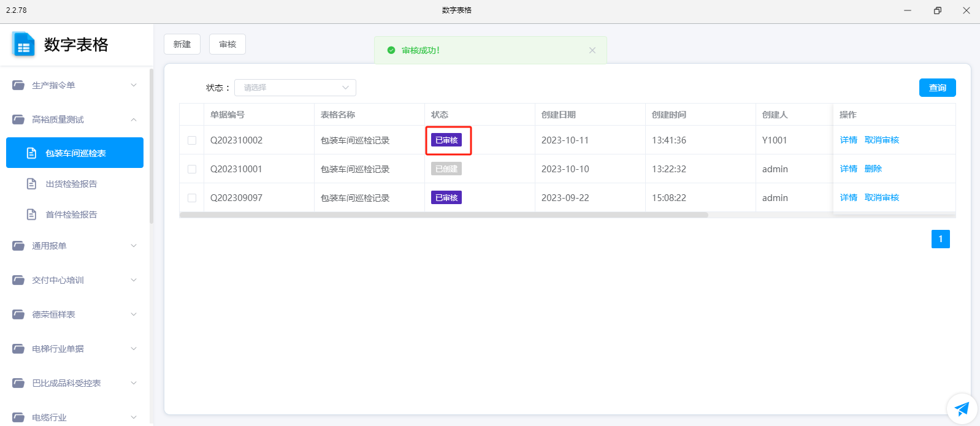Click the document icon beside 出货检验报告
Image resolution: width=980 pixels, height=426 pixels.
point(32,184)
